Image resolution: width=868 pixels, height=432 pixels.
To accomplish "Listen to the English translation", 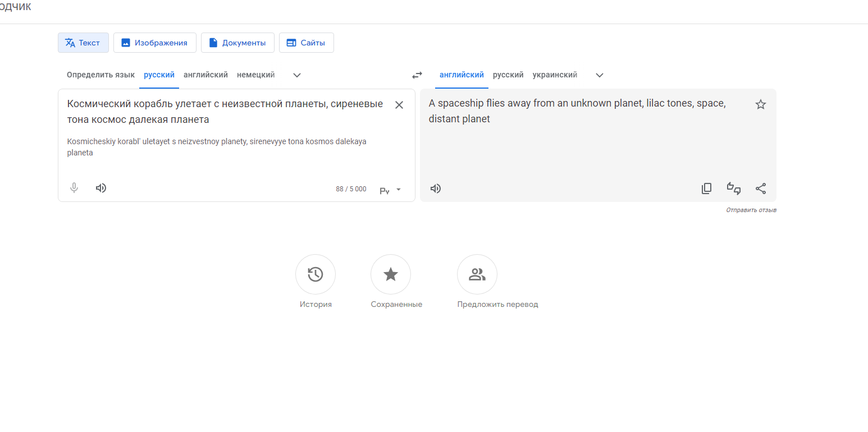I will 436,189.
